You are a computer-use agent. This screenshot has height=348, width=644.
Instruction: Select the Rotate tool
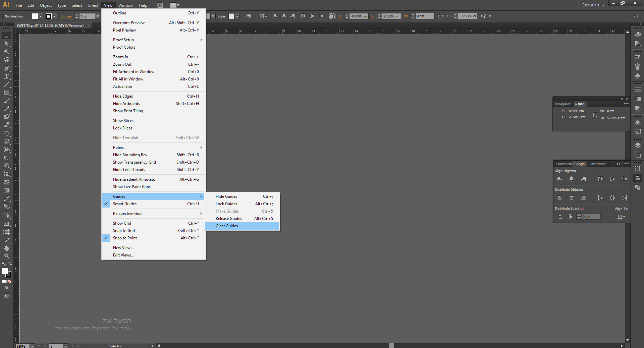[7, 133]
